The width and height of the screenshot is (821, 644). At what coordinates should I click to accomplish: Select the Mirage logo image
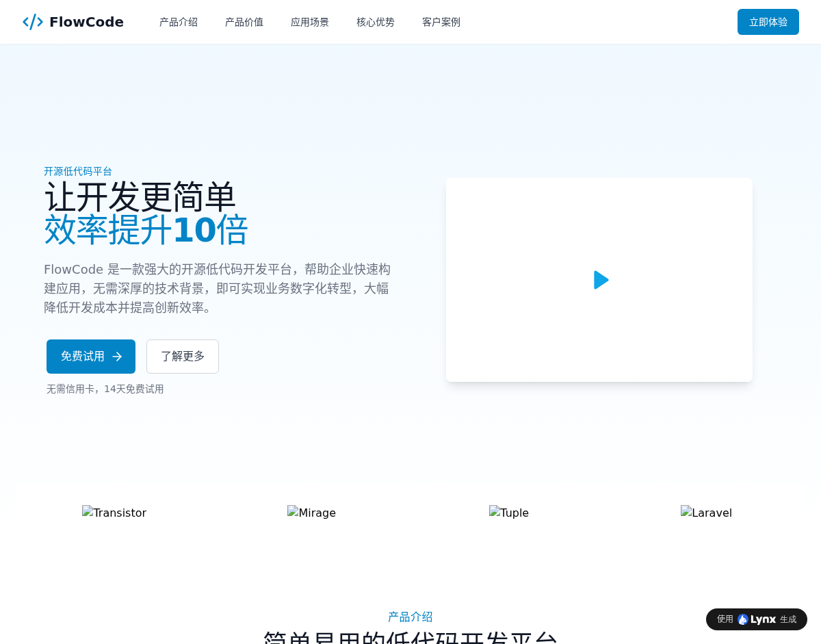311,513
